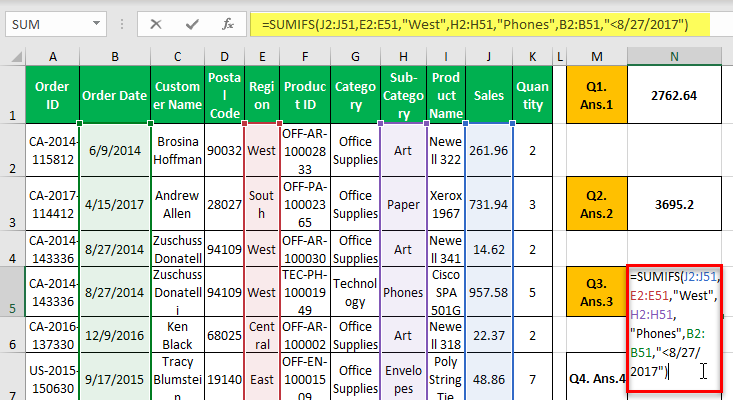
Task: Click inside the editing cell N5 formula
Action: pos(674,328)
